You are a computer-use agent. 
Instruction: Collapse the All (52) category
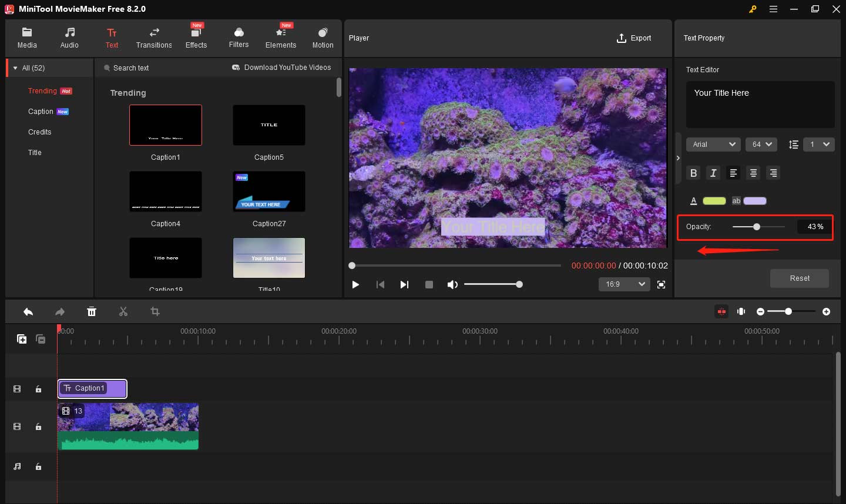click(x=15, y=68)
